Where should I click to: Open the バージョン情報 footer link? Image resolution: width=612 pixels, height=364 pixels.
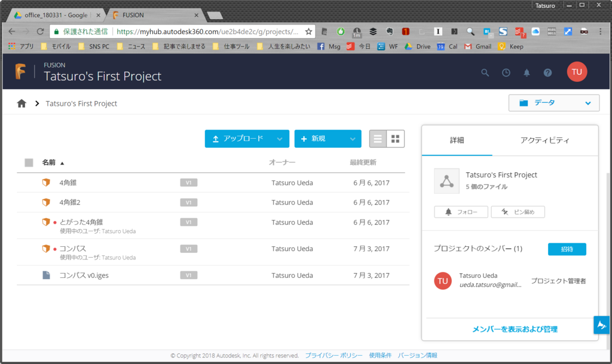coord(418,356)
